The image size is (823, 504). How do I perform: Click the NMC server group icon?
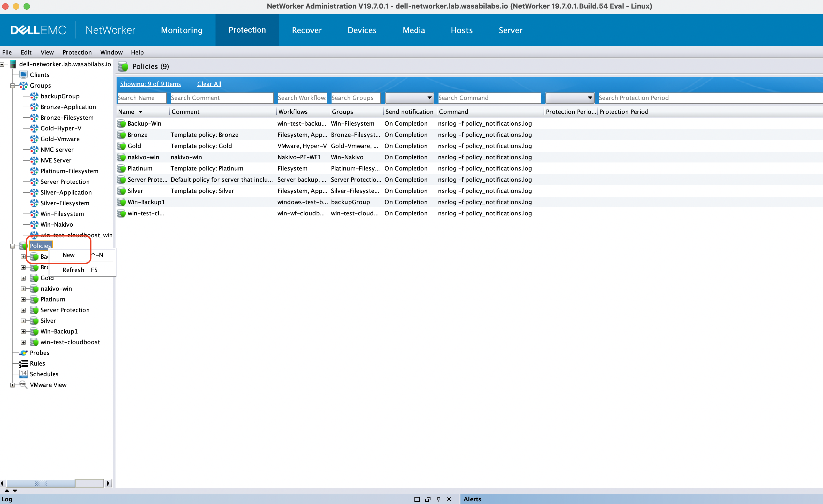click(34, 150)
